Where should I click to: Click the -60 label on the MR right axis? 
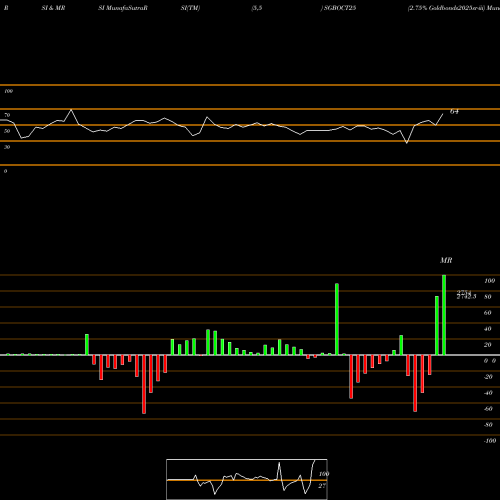pos(488,409)
